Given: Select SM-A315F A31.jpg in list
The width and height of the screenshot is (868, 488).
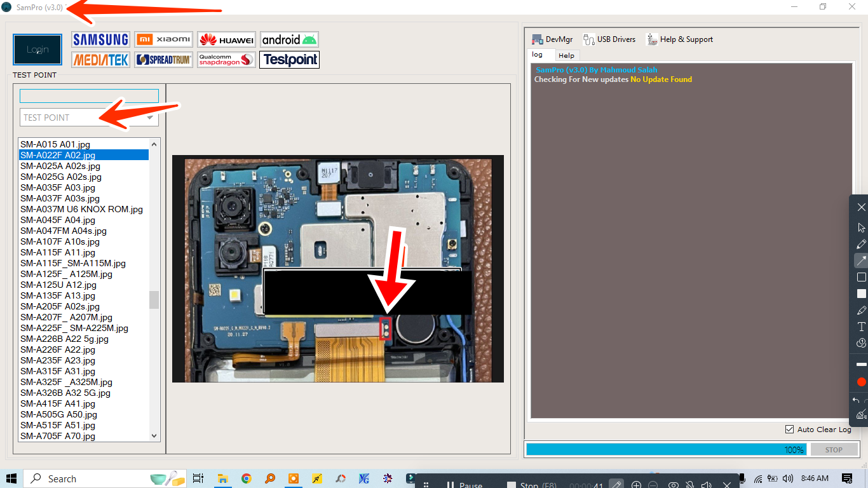Looking at the screenshot, I should [x=84, y=371].
